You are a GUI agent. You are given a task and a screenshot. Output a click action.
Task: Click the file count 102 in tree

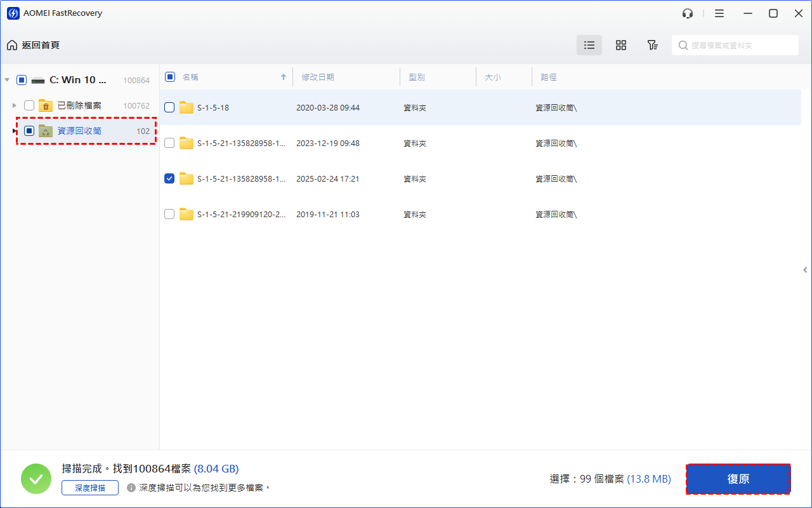pyautogui.click(x=143, y=131)
